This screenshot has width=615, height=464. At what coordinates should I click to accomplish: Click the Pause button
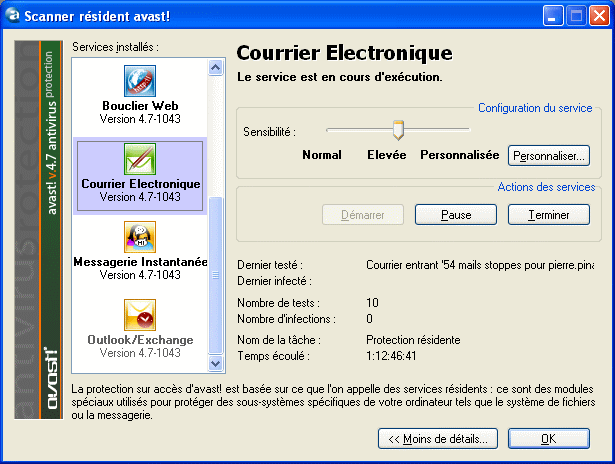click(456, 215)
